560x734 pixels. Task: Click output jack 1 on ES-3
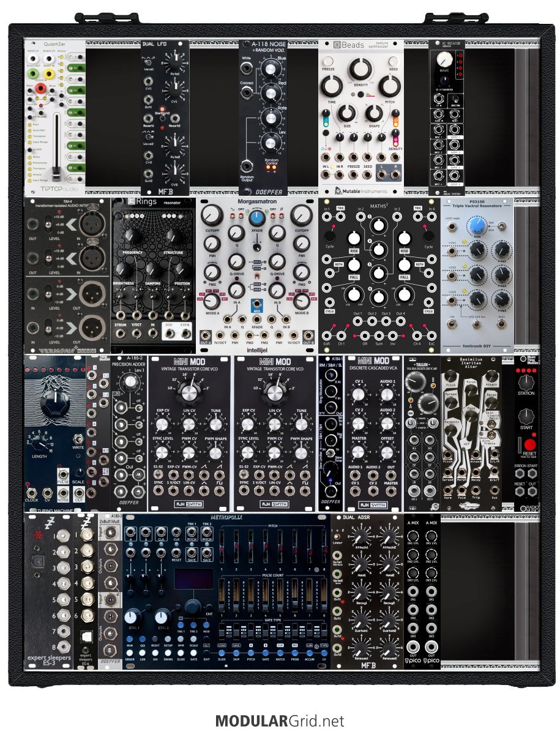click(62, 537)
